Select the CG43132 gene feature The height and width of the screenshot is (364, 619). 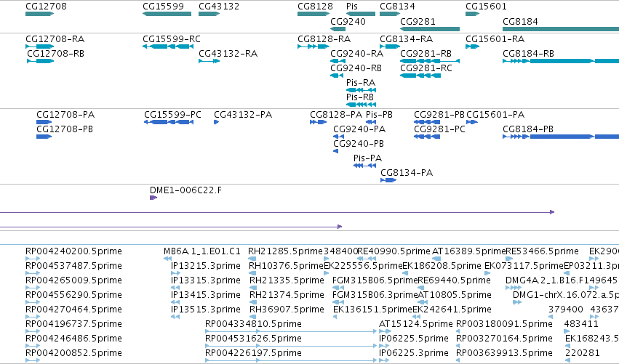209,14
